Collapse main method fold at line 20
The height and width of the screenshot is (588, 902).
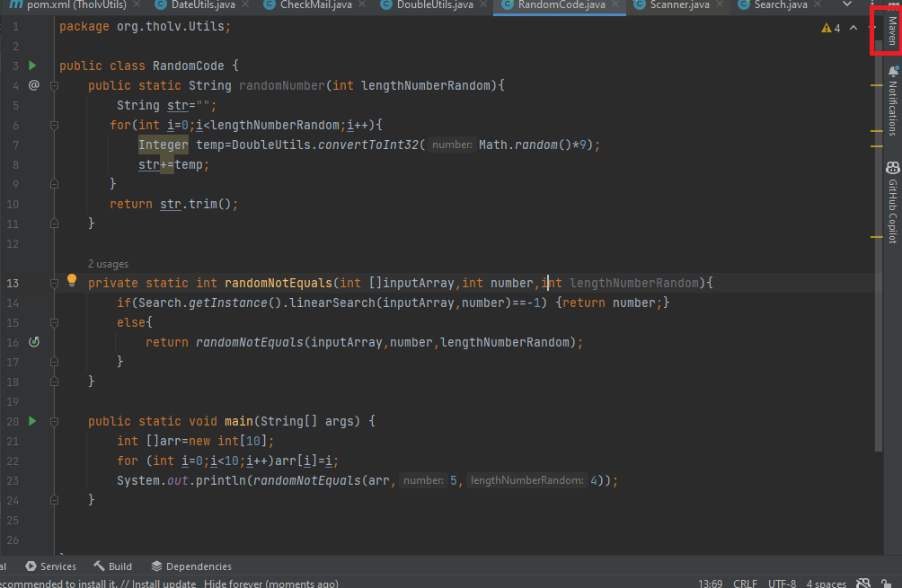coord(54,421)
